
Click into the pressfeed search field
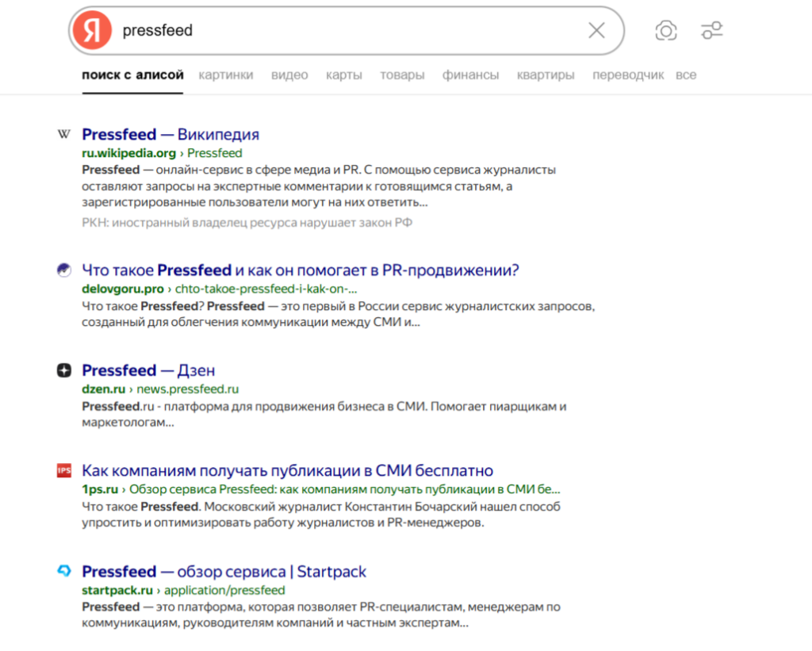click(349, 31)
